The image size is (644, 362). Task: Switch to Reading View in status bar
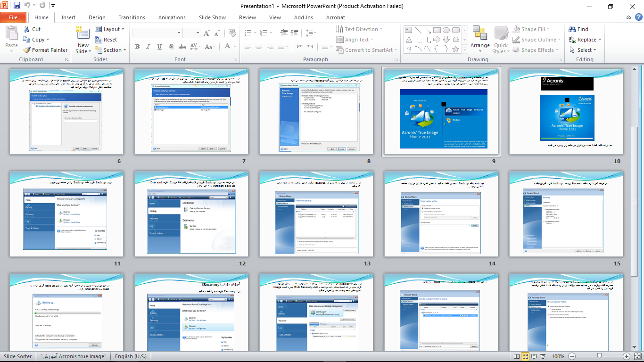534,356
